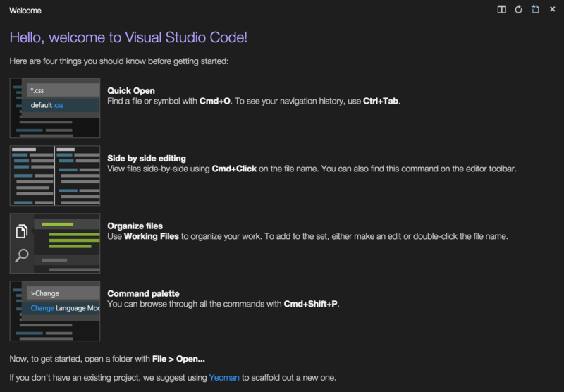
Task: Click the Organize files heading
Action: pyautogui.click(x=135, y=226)
